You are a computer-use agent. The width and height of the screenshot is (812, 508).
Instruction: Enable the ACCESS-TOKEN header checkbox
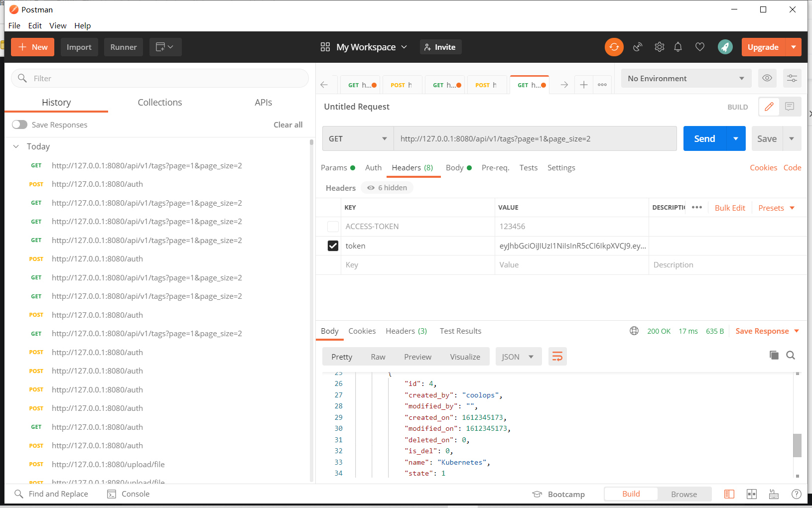pyautogui.click(x=333, y=227)
